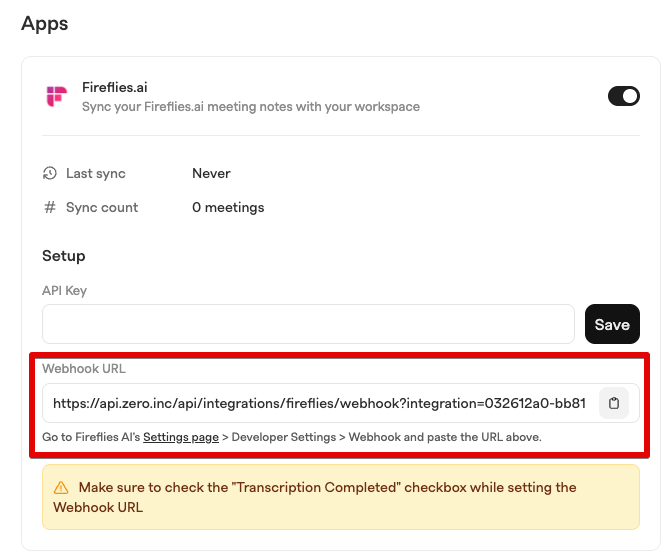Viewport: 667px width, 556px height.
Task: Click the hash icon beside Sync count
Action: coord(50,207)
